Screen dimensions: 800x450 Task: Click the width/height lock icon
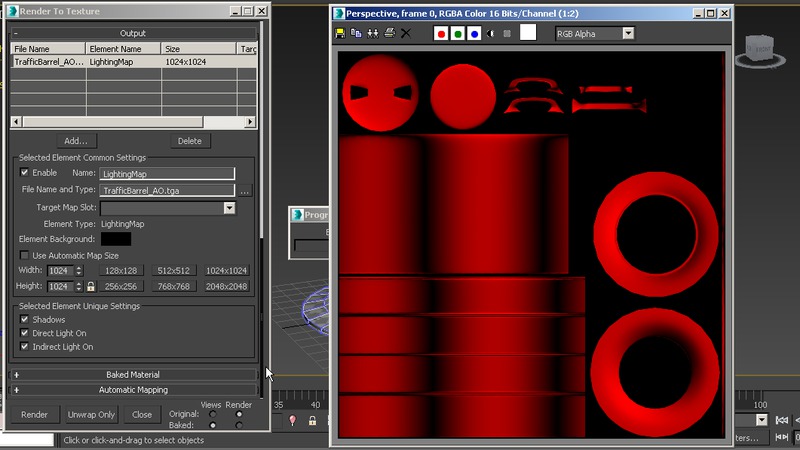click(91, 286)
